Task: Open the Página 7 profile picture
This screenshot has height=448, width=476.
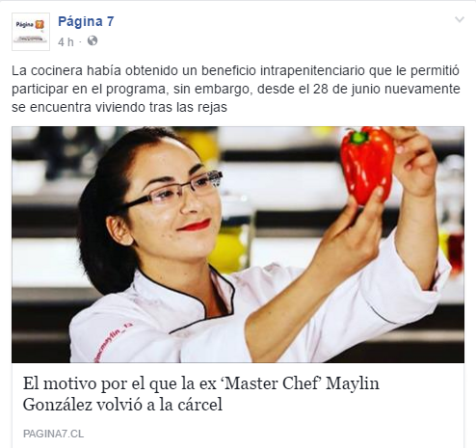Action: click(x=31, y=32)
